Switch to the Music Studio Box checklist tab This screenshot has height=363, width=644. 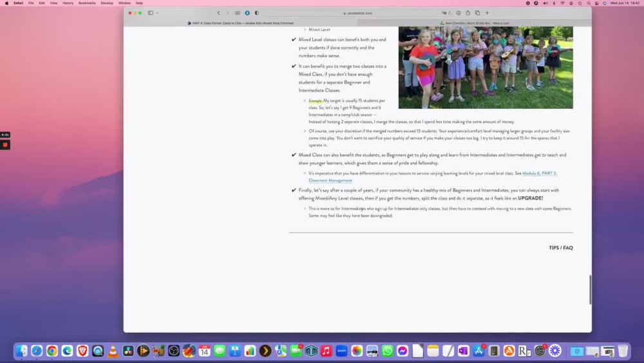click(475, 23)
